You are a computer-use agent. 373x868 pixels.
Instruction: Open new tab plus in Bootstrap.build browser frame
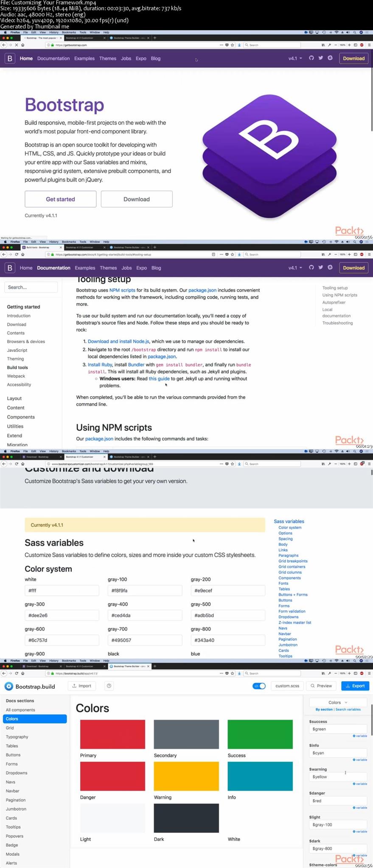tap(154, 666)
